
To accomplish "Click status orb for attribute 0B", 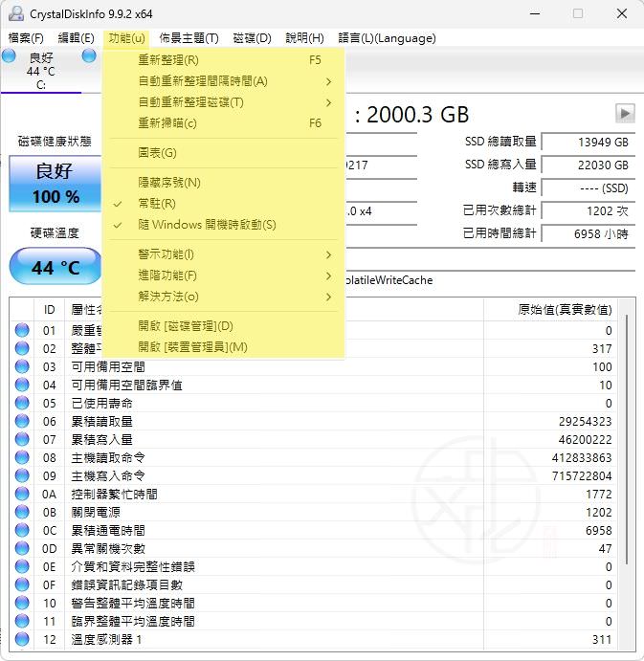I will point(22,512).
